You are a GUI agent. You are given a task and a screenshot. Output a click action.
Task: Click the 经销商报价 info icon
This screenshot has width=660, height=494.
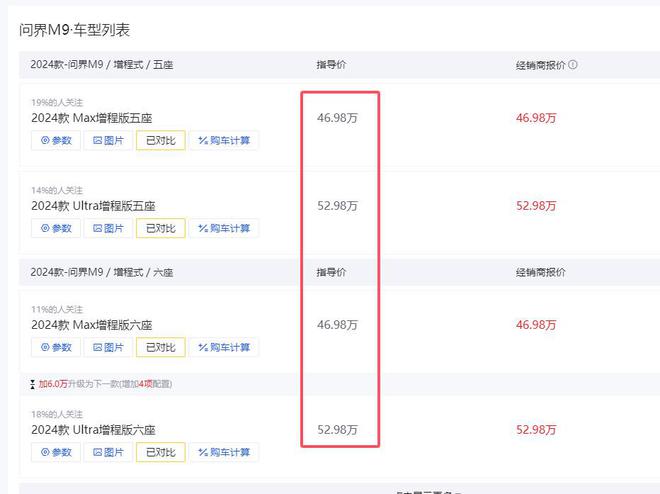point(572,65)
